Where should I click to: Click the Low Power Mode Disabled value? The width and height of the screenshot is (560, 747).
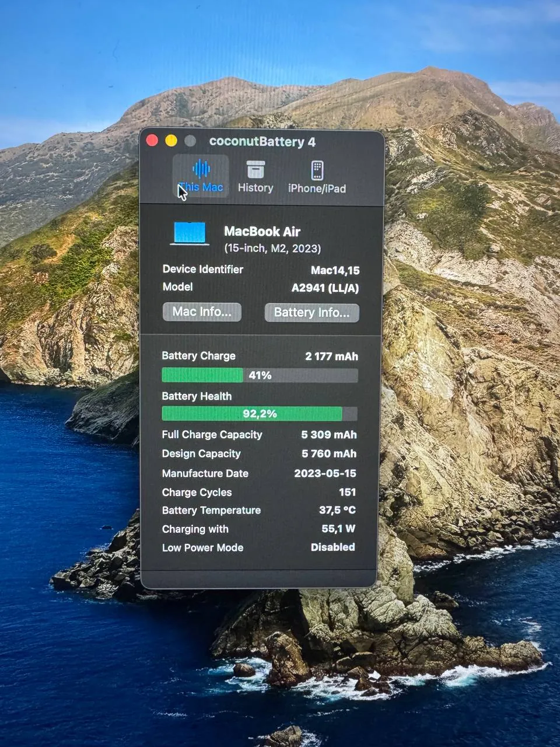point(332,547)
